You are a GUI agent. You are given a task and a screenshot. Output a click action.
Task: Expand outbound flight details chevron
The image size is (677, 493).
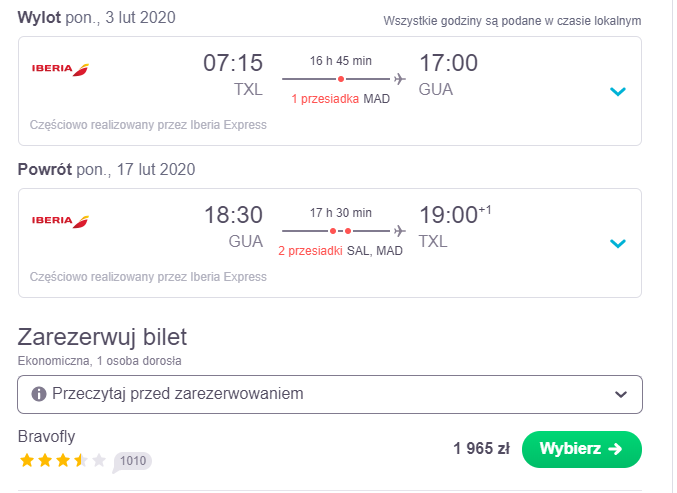click(x=618, y=91)
